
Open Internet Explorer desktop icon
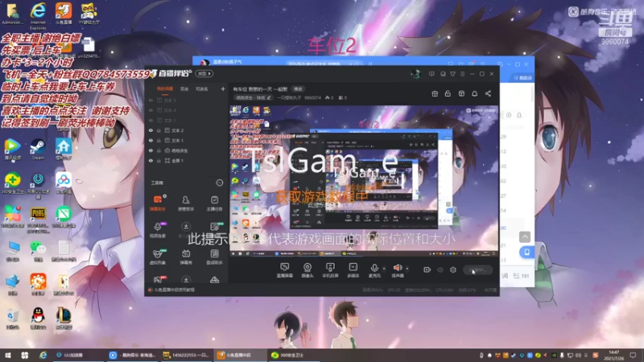38,15
